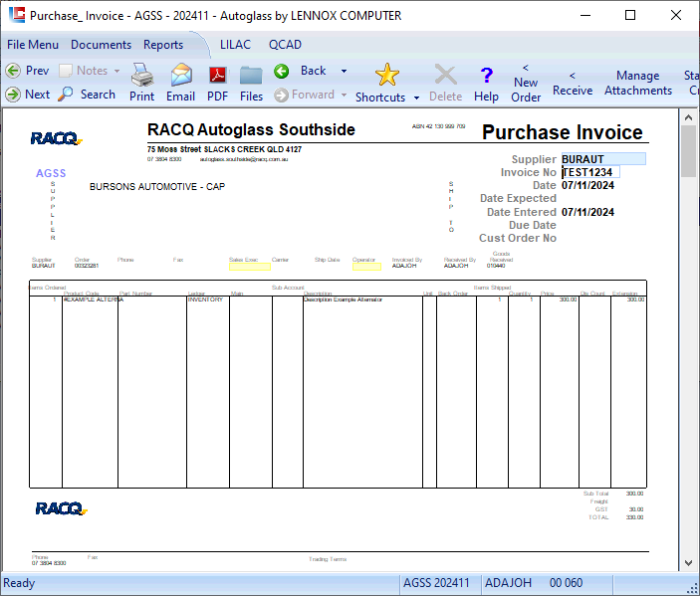Viewport: 700px width, 596px height.
Task: Click the Shortcuts label
Action: [380, 98]
